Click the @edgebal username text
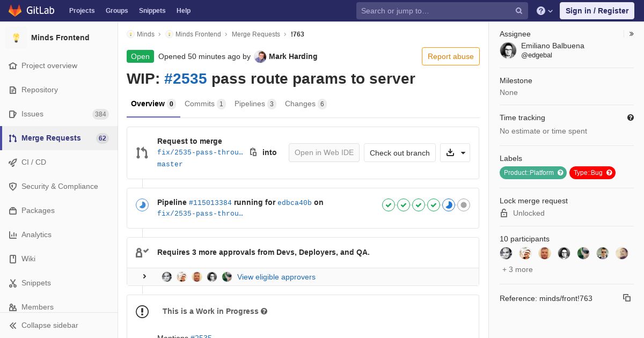 (537, 55)
